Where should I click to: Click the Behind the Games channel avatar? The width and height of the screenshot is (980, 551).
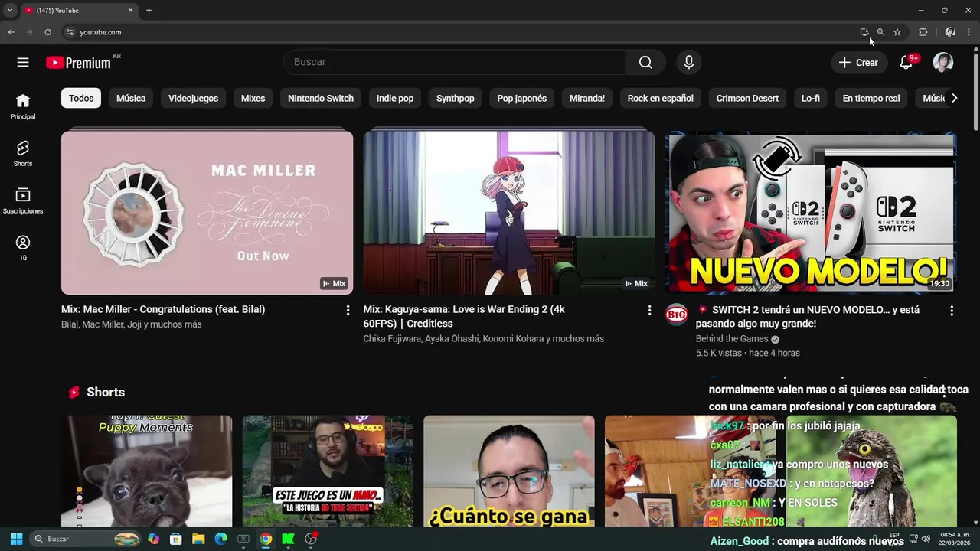(677, 315)
